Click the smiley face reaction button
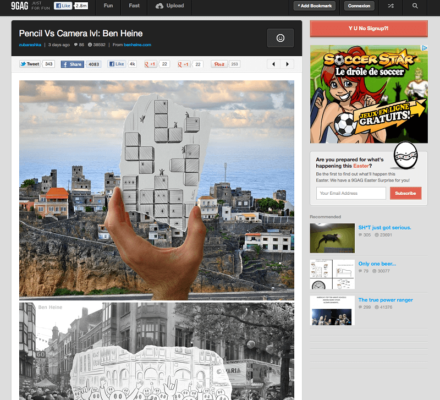This screenshot has width=440, height=400. [280, 38]
